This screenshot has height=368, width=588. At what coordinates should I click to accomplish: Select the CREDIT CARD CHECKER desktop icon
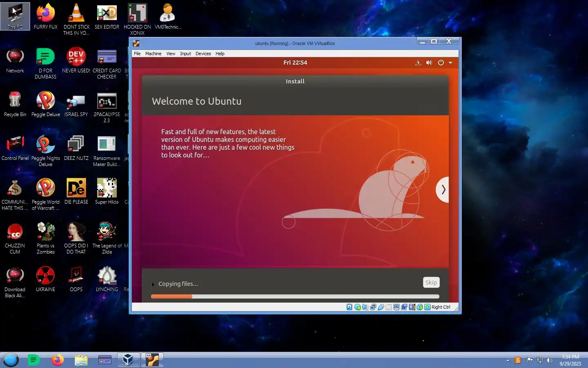(107, 63)
